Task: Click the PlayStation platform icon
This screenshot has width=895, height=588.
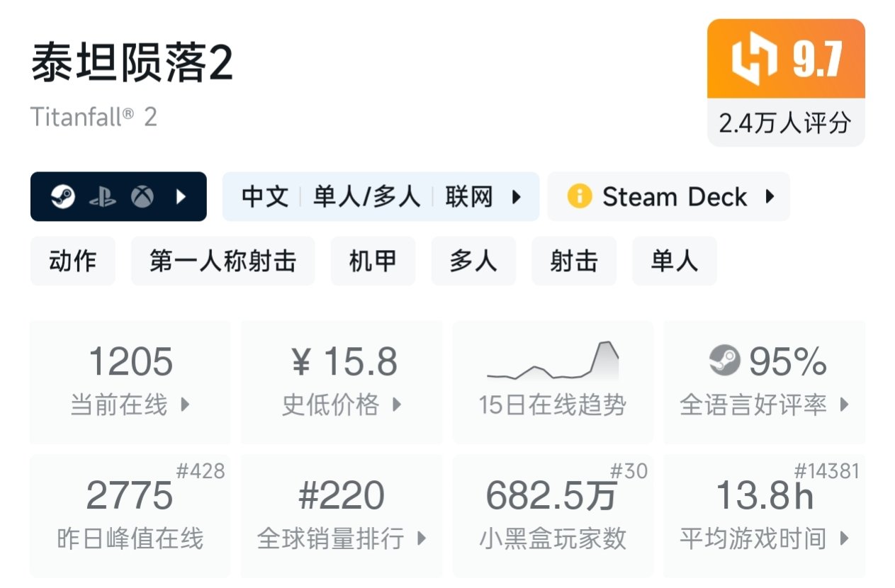Action: pos(103,197)
